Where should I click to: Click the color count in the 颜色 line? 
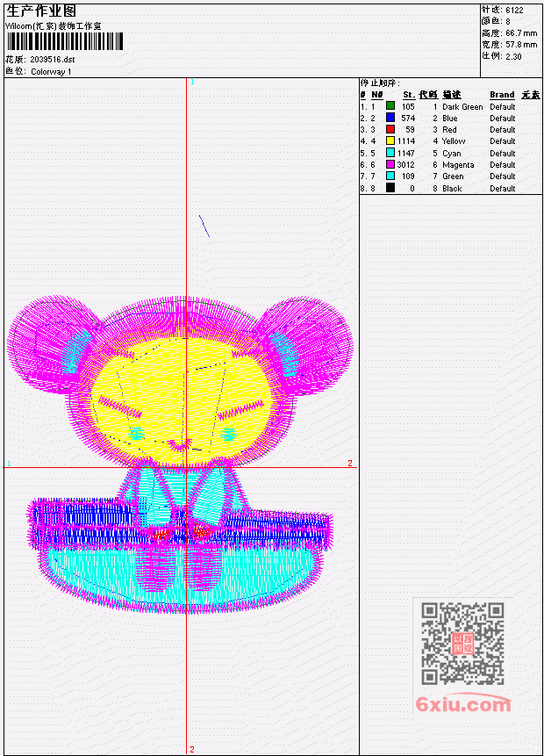pos(508,21)
